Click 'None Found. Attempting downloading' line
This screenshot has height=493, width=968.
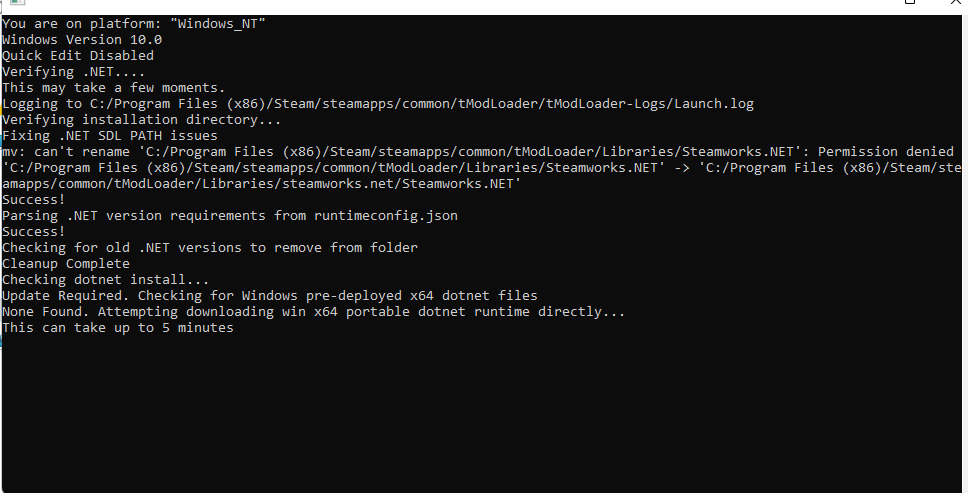pos(314,311)
